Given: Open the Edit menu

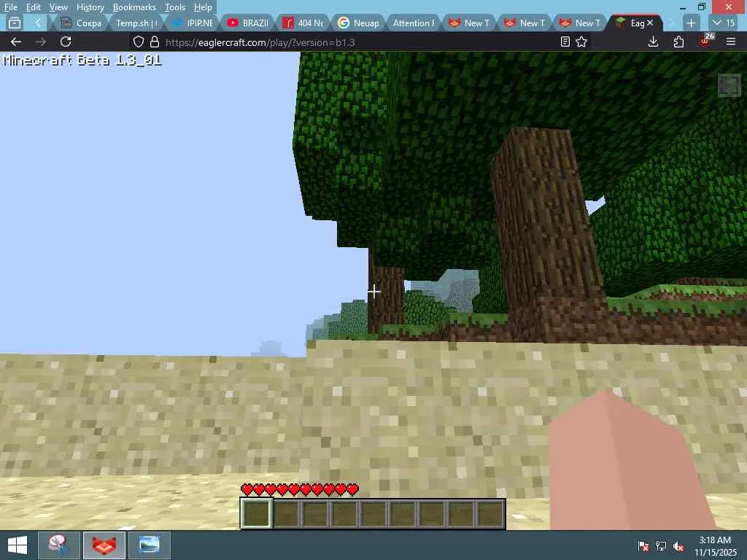Looking at the screenshot, I should pyautogui.click(x=33, y=7).
